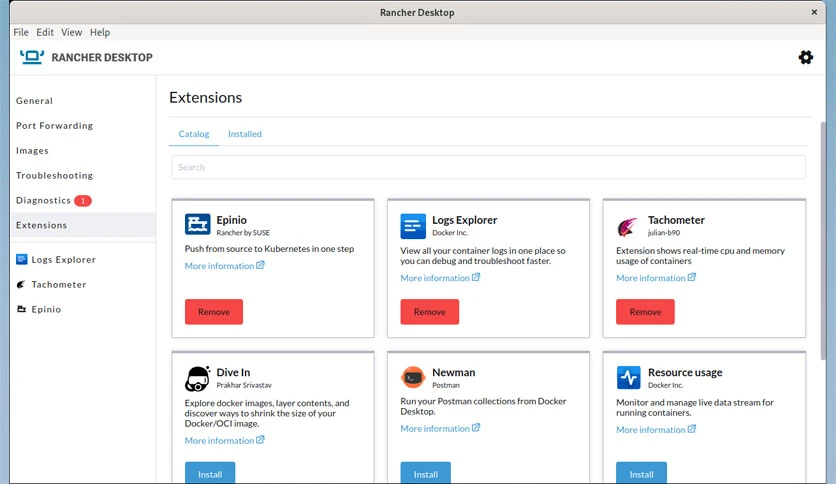Click the Newman Postman icon
Screen dimensions: 836x484
tap(413, 378)
